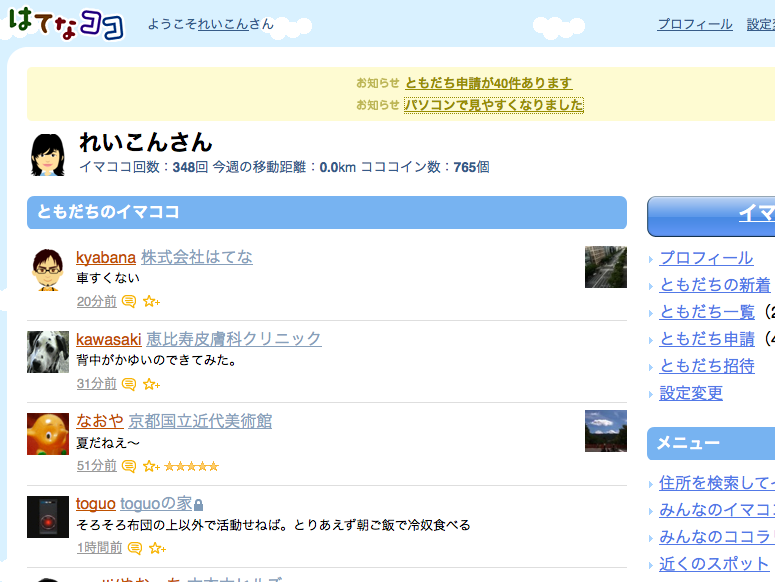This screenshot has width=775, height=582.
Task: Click the れいこんさん profile heading
Action: pos(146,142)
